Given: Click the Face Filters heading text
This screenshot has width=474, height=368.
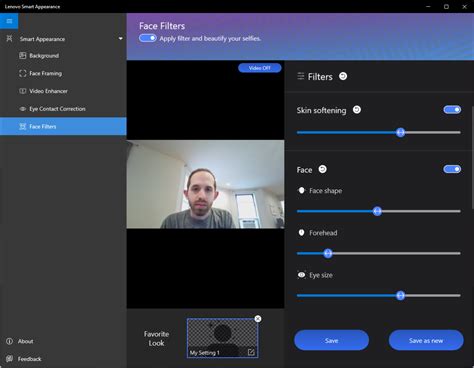Looking at the screenshot, I should click(x=162, y=26).
